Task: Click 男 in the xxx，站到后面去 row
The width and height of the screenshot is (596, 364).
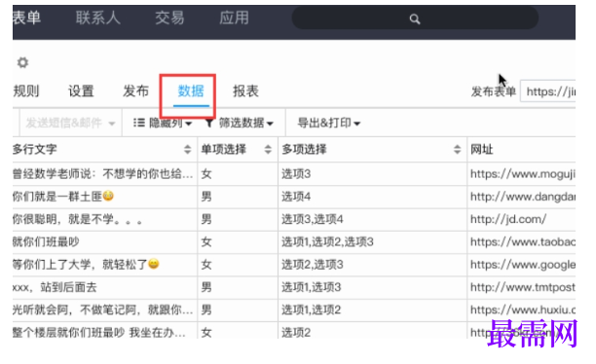Action: 206,287
